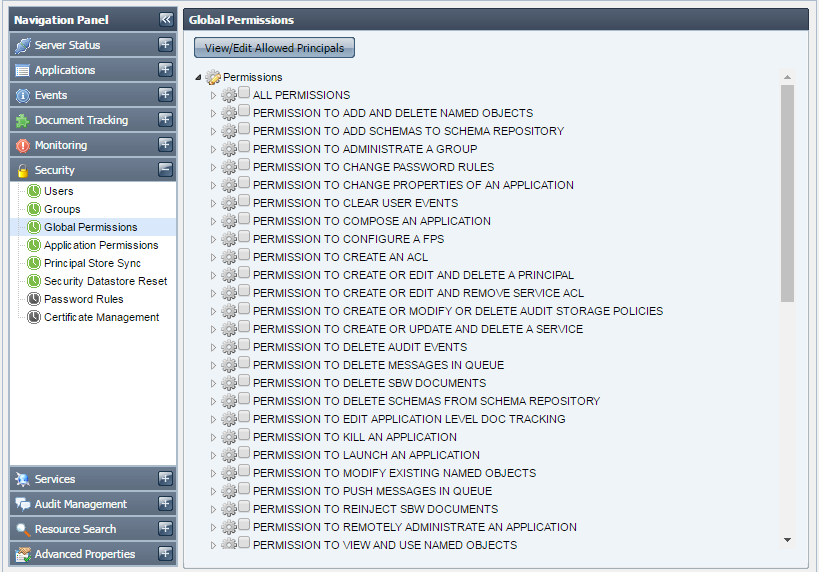This screenshot has height=572, width=819.
Task: Click the Certificate Management grey icon
Action: 34,317
